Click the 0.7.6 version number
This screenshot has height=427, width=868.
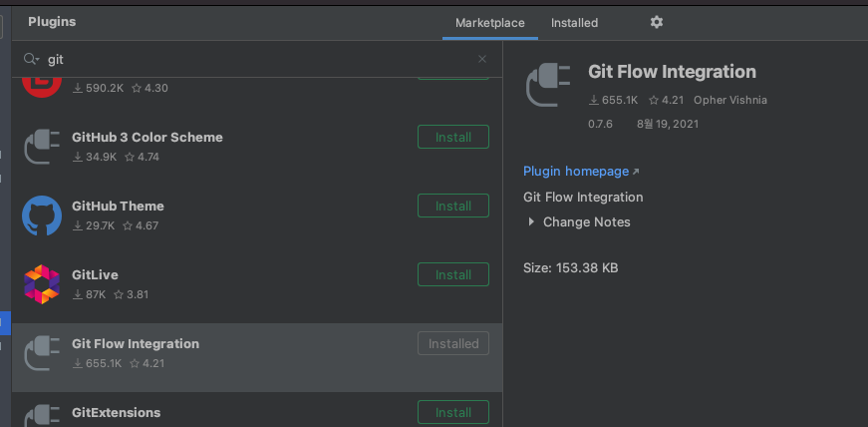[600, 124]
